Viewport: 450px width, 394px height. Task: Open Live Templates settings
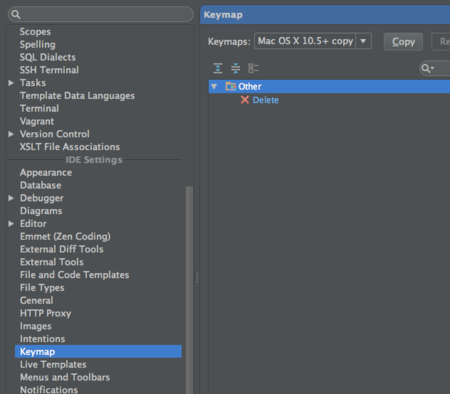[x=53, y=364]
